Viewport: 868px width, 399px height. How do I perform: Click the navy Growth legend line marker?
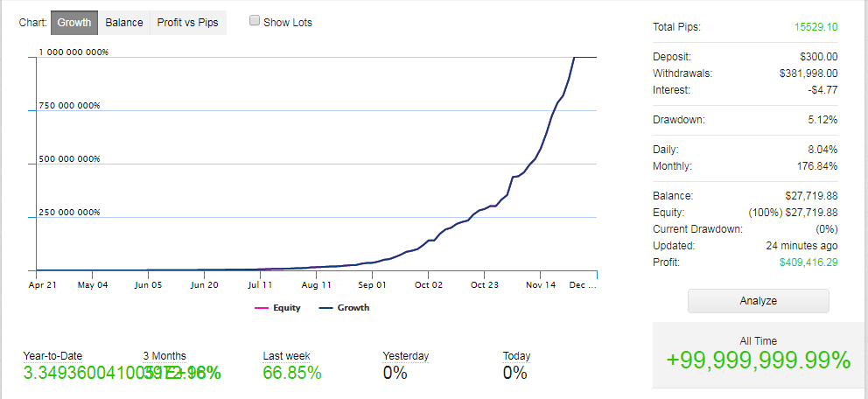point(325,308)
